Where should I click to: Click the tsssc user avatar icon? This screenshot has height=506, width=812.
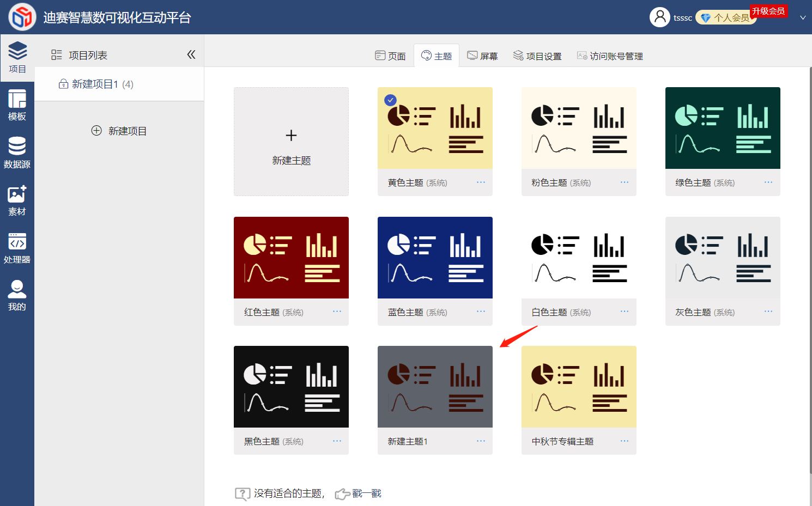(x=659, y=17)
